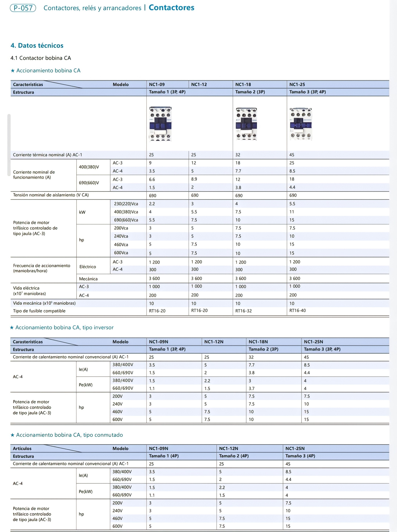Click the RT16-32 fuse type cell
The height and width of the screenshot is (532, 397).
coord(244,311)
